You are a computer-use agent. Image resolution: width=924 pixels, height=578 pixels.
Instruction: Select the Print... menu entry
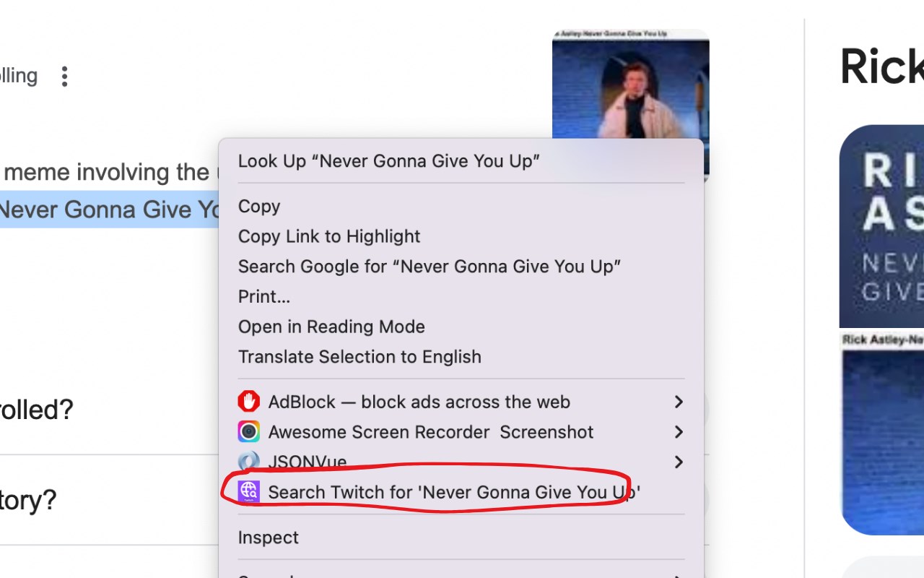coord(264,297)
